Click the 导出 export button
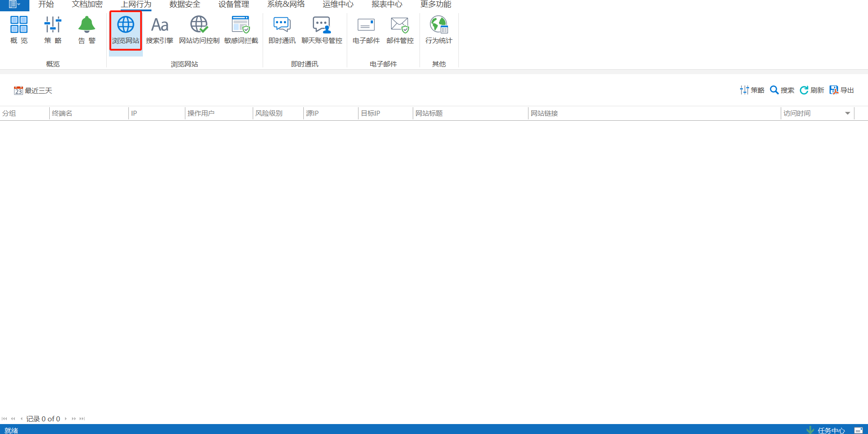 coord(842,90)
